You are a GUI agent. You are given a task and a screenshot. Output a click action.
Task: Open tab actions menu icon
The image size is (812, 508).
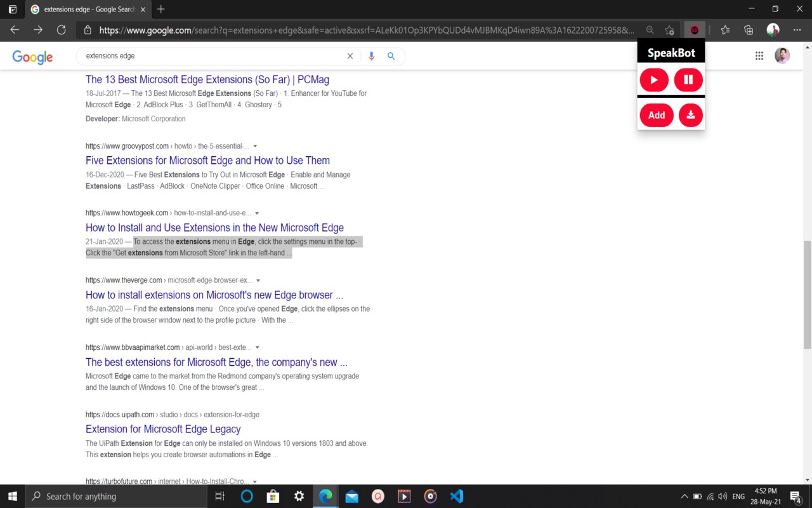[12, 10]
